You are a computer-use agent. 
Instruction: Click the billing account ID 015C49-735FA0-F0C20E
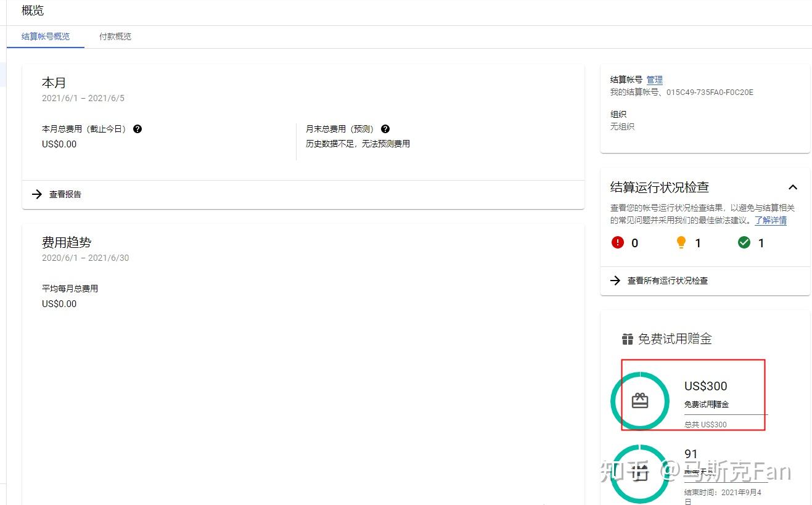[710, 92]
